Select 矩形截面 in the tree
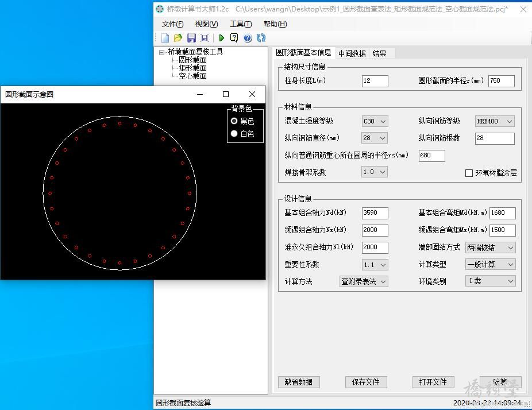This screenshot has height=410, width=532. point(192,68)
